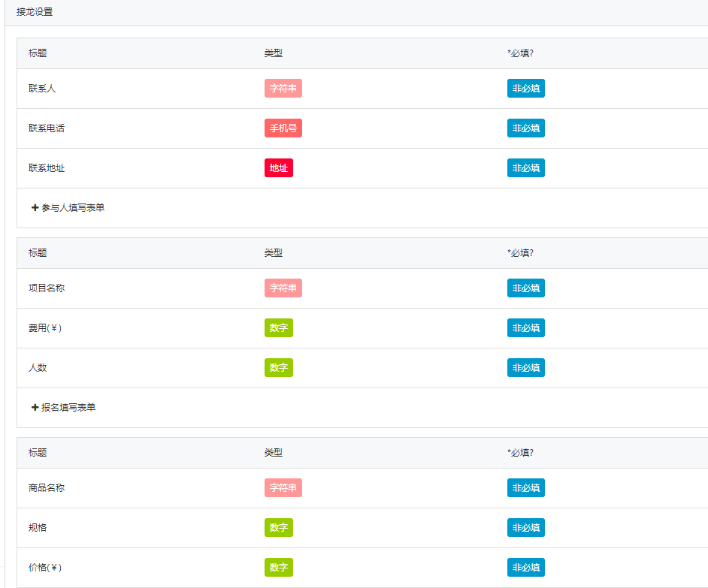Click the red 地址 type tag
The width and height of the screenshot is (708, 588).
[278, 168]
